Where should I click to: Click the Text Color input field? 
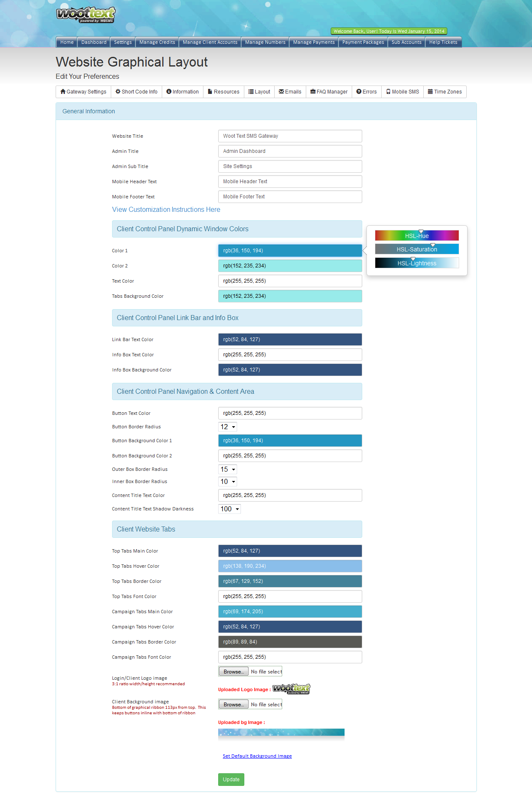290,281
